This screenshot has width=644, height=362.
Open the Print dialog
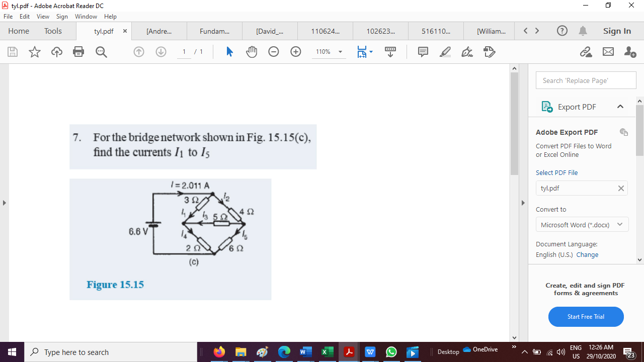click(x=78, y=52)
